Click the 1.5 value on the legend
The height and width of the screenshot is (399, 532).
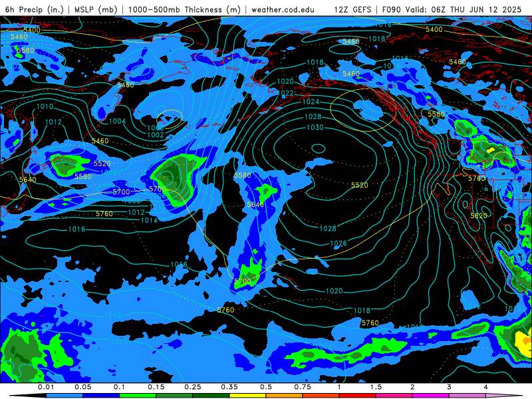pyautogui.click(x=376, y=387)
